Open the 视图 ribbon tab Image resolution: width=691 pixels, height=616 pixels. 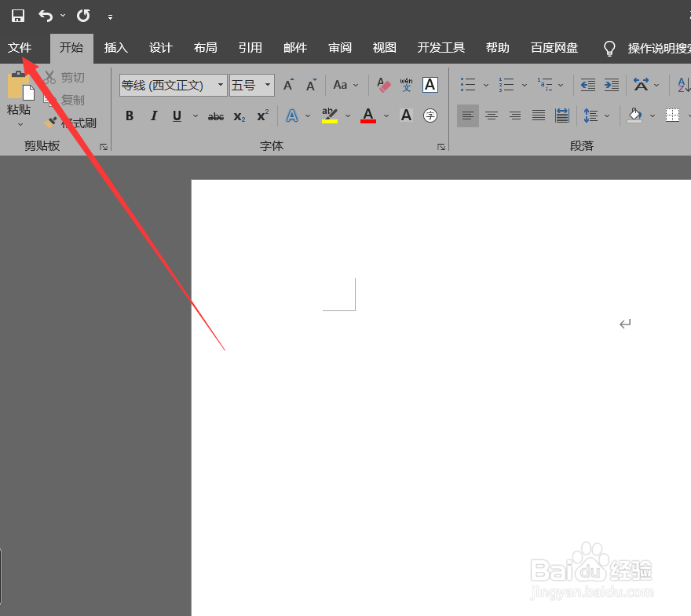pyautogui.click(x=384, y=48)
